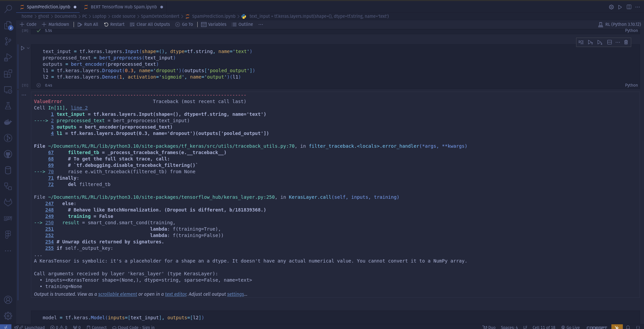The width and height of the screenshot is (644, 329).
Task: Click the 'Spaces: 4' indentation status item
Action: click(x=509, y=327)
